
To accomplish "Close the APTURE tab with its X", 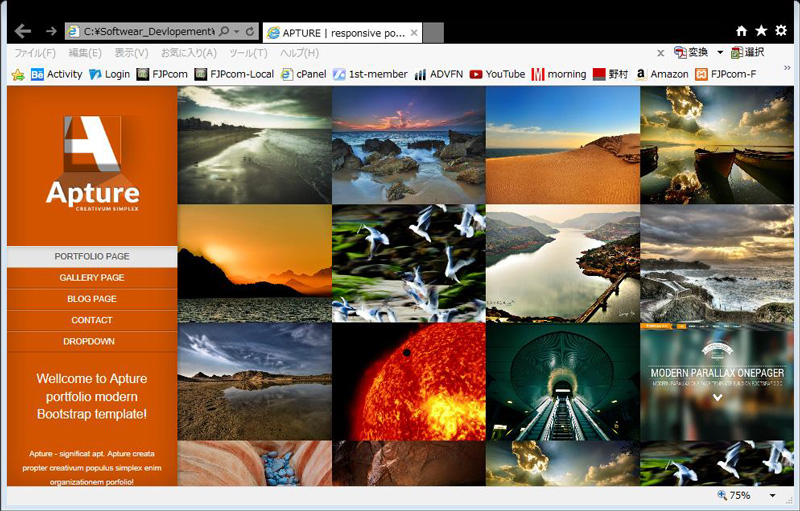I will coord(414,33).
